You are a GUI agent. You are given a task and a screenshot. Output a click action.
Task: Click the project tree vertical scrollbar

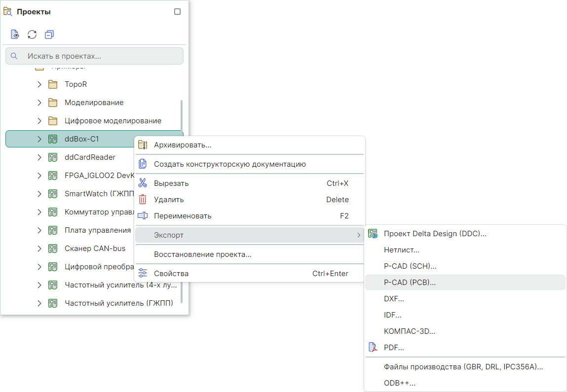pos(182,197)
